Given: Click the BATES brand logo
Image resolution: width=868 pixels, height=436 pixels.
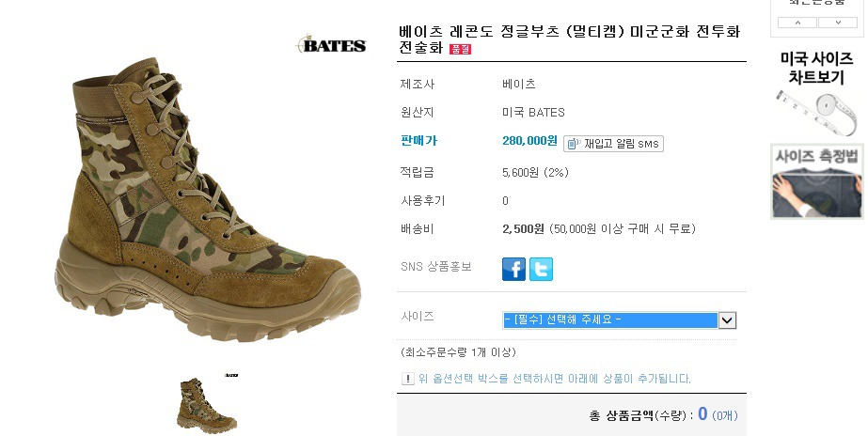Looking at the screenshot, I should click(x=332, y=45).
